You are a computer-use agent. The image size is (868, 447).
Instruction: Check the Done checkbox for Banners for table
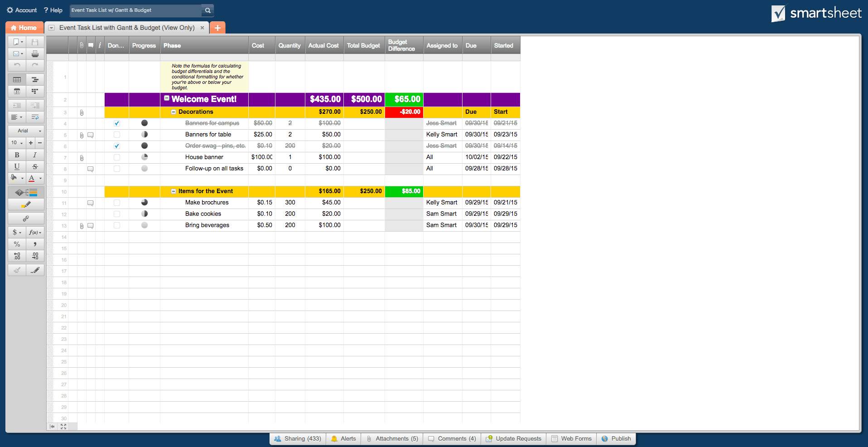pyautogui.click(x=116, y=135)
